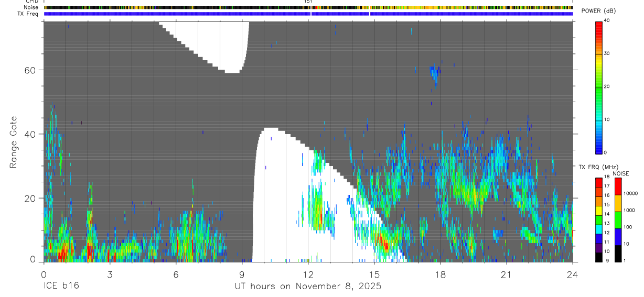Click the 15 label on TX FRQ scale
644x297 pixels.
[x=607, y=205]
